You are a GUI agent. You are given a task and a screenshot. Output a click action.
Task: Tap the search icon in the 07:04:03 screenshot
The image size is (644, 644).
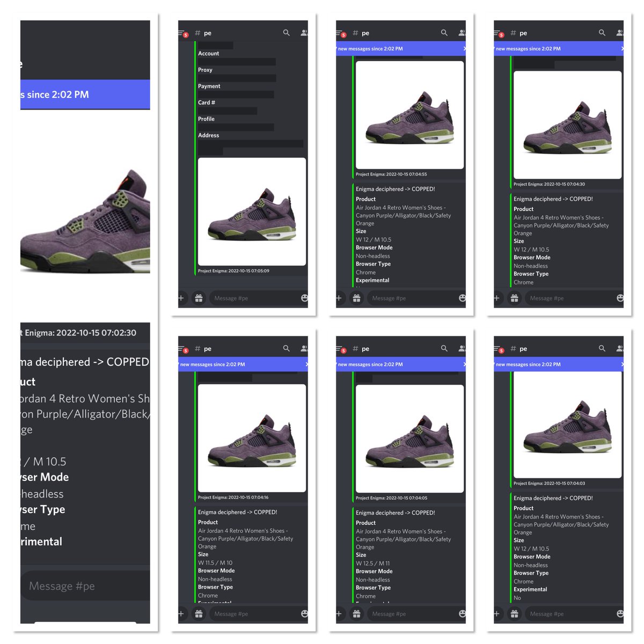(x=602, y=348)
